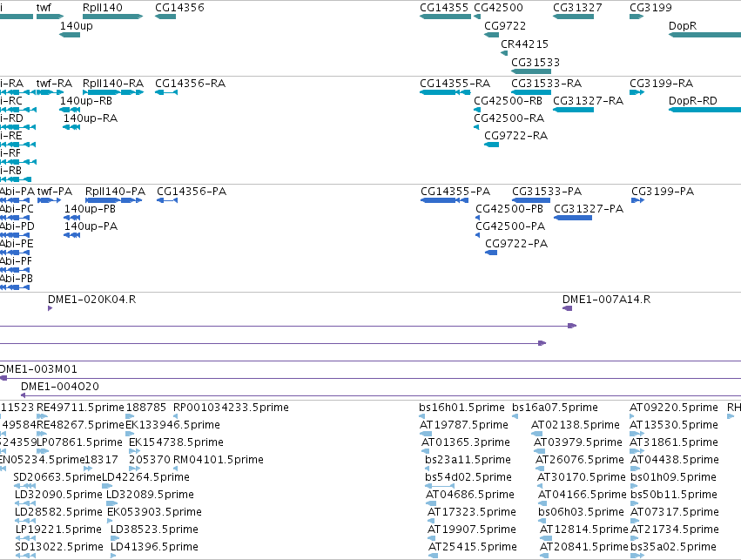This screenshot has height=560, width=741.
Task: Click the teal CG9722 gene arrow bar
Action: tap(491, 35)
